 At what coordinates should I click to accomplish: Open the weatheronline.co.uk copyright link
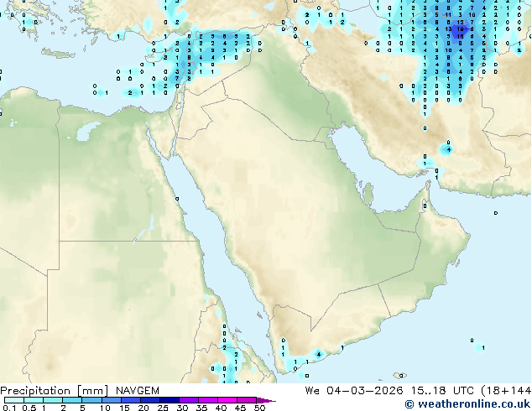coord(467,404)
